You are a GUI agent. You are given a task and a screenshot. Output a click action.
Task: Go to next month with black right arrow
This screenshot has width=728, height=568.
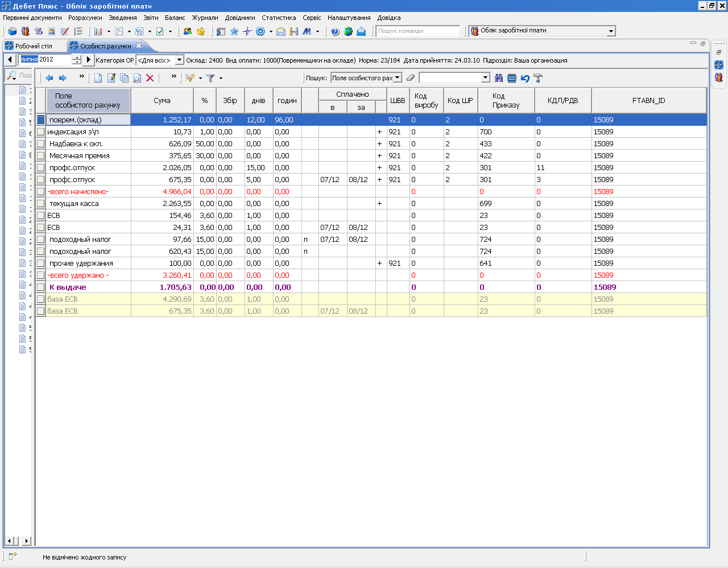pyautogui.click(x=88, y=59)
